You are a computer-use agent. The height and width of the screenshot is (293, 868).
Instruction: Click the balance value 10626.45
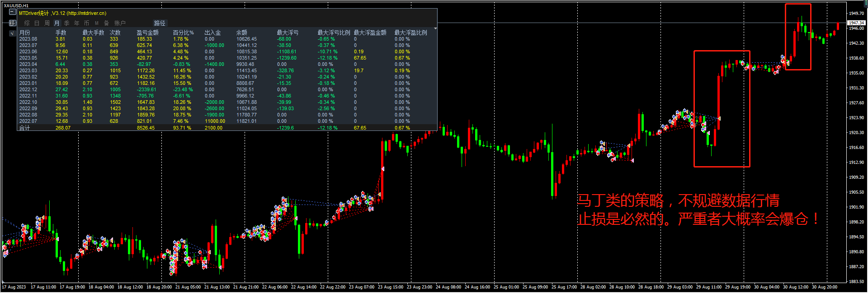(246, 39)
